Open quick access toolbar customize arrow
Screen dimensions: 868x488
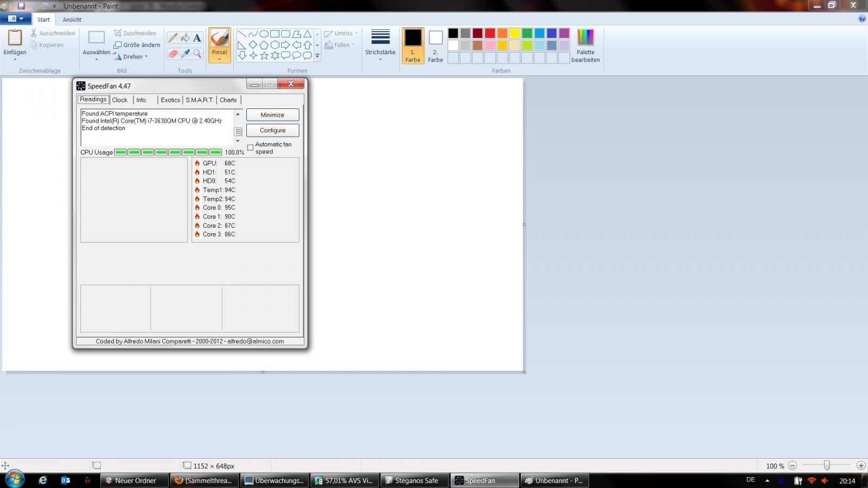click(54, 6)
